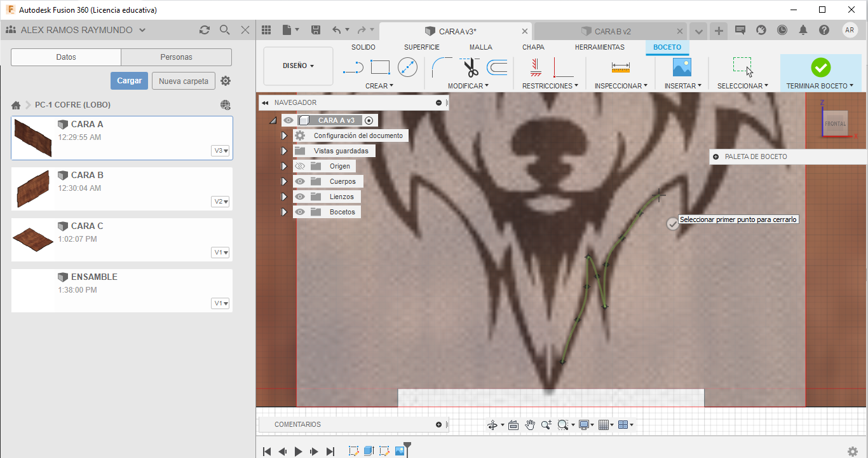
Task: Hide the Cuerpos folder
Action: click(301, 181)
